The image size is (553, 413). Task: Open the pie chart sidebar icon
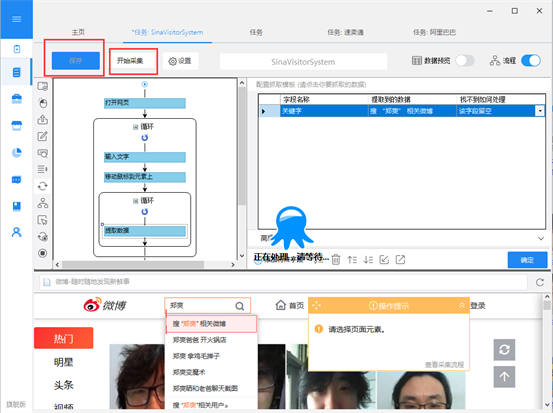17,152
